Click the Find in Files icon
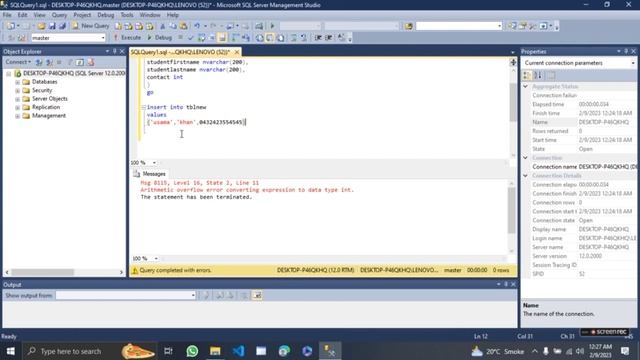This screenshot has width=640, height=360. (409, 26)
